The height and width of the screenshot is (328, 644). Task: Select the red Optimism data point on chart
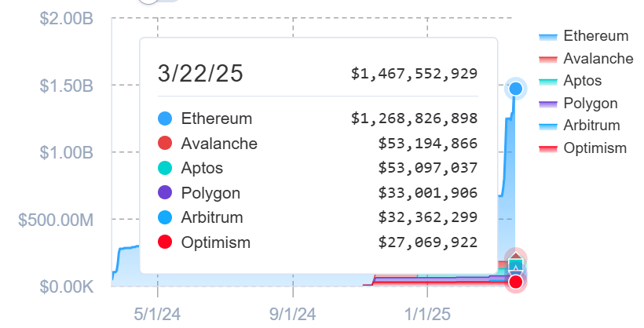pyautogui.click(x=515, y=282)
